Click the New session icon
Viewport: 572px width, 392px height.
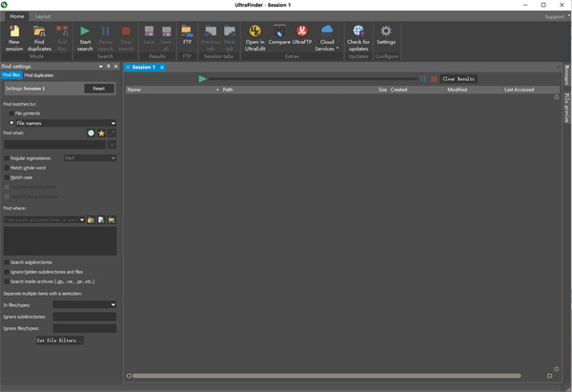14,32
